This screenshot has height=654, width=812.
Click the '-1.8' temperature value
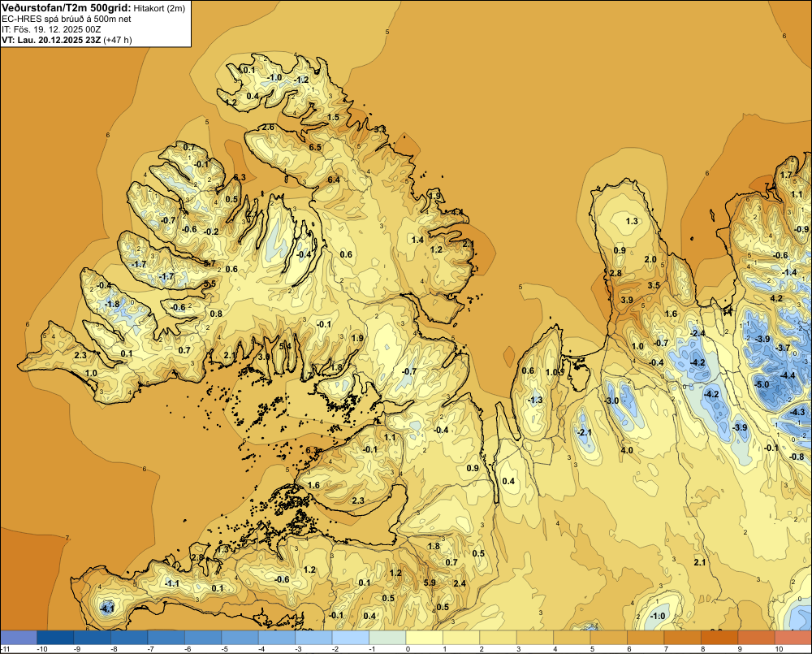[x=111, y=304]
